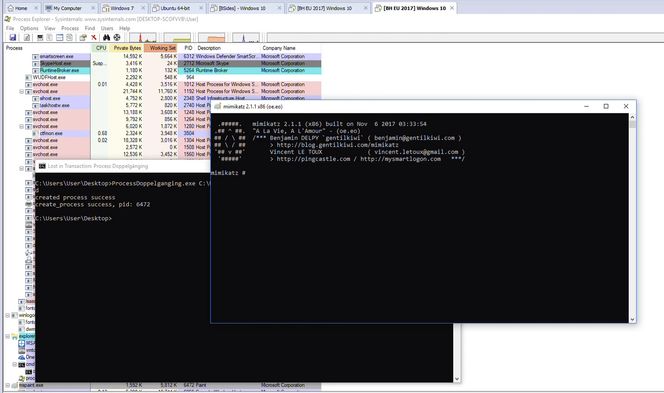The image size is (664, 393).
Task: Click the crosshair Find Window's Process icon
Action: (117, 38)
